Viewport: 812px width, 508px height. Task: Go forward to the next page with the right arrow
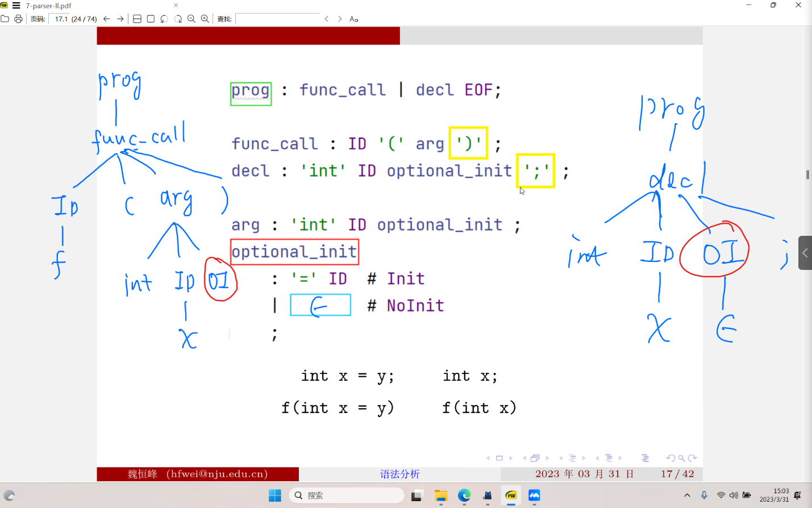(x=120, y=18)
